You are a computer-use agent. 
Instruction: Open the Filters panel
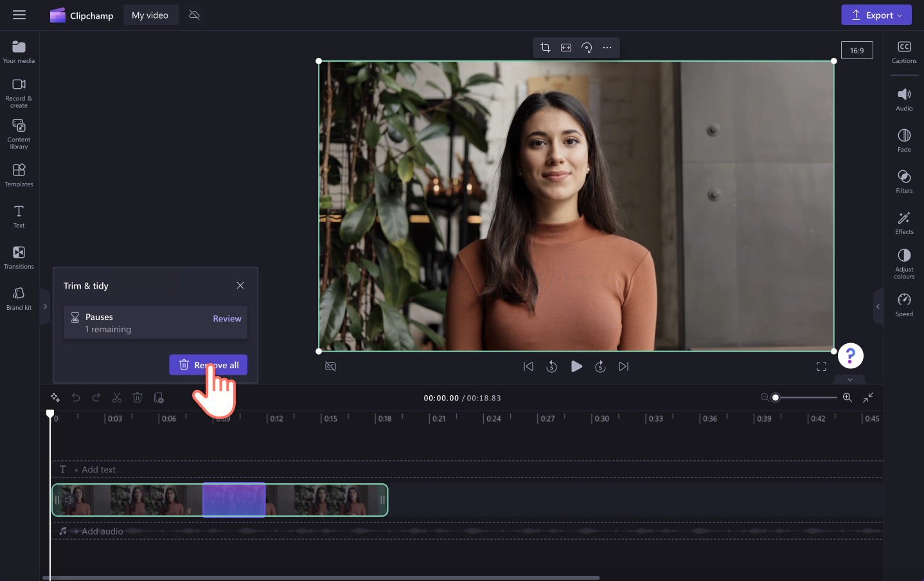pyautogui.click(x=904, y=182)
